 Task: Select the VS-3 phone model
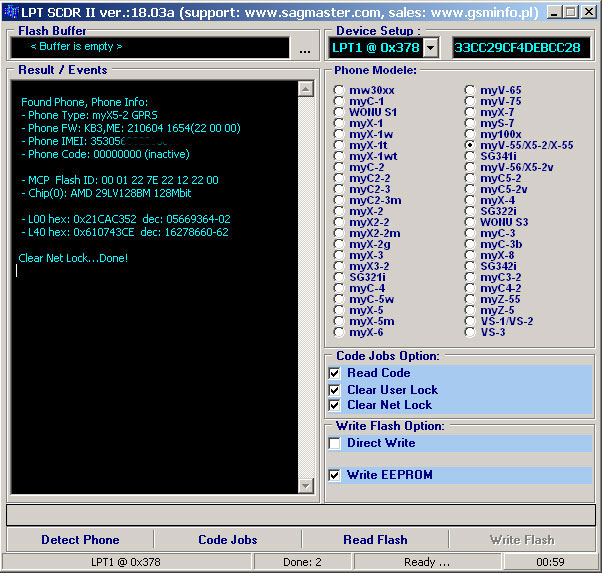pos(470,333)
